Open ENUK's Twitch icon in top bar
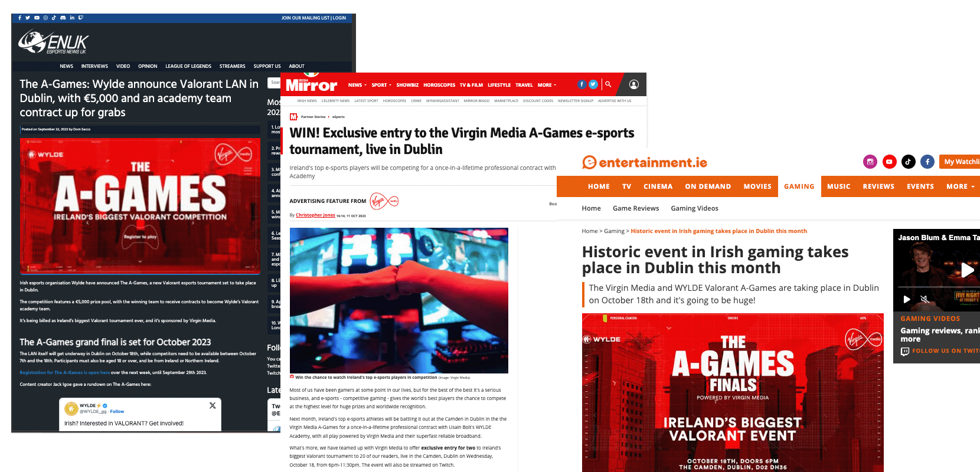This screenshot has width=980, height=472. point(81,18)
